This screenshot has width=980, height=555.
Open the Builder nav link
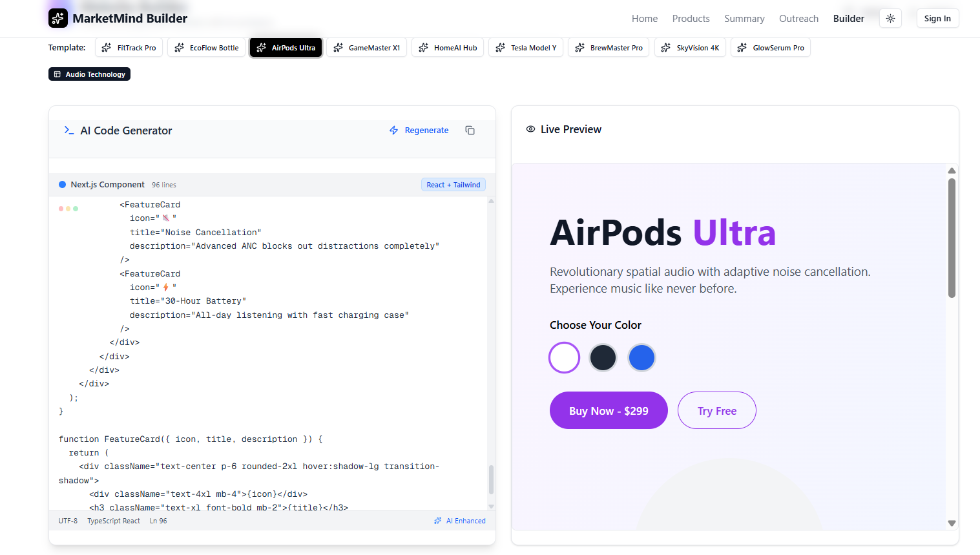tap(849, 19)
